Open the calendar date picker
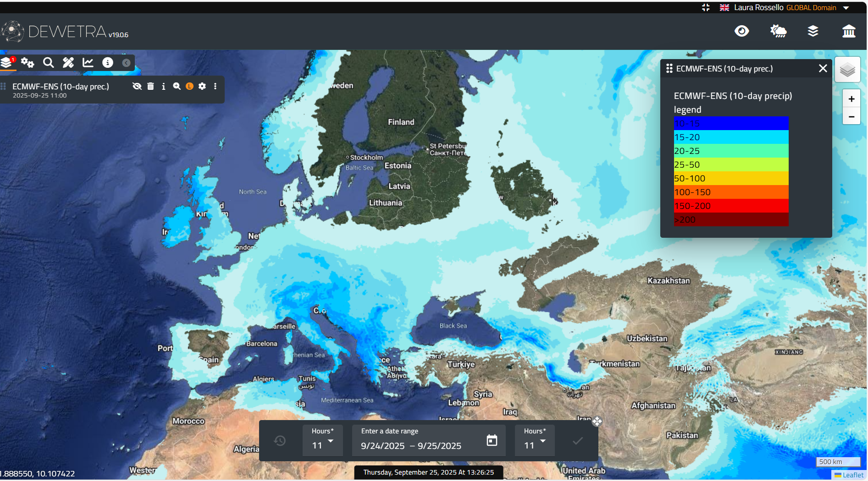The width and height of the screenshot is (868, 481). click(492, 440)
